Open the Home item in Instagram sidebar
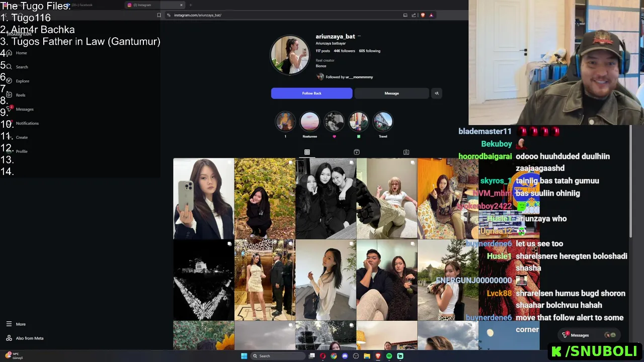This screenshot has height=362, width=644. 16,53
